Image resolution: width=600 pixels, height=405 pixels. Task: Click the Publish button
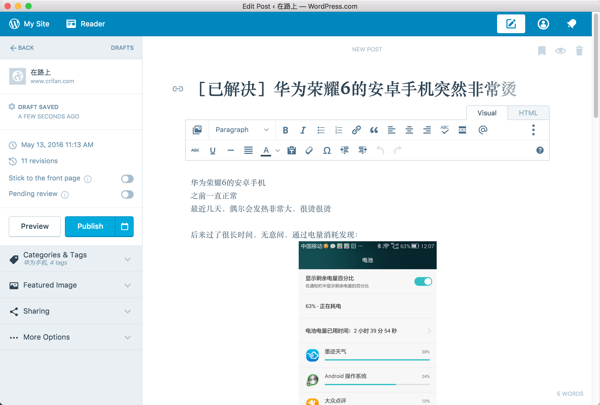[x=90, y=226]
